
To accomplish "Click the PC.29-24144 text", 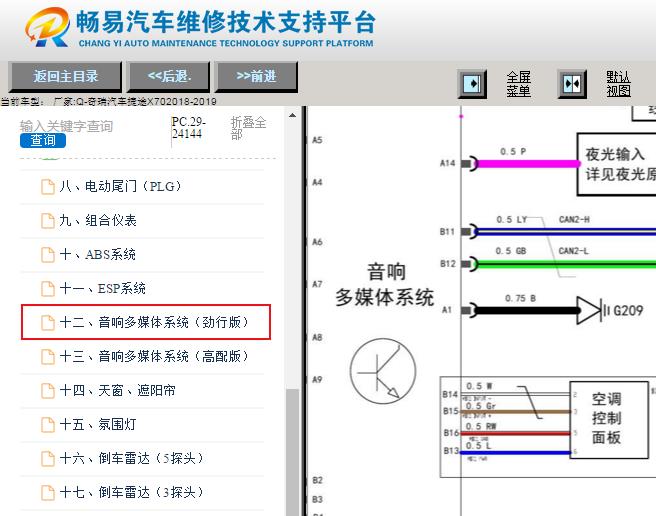I will coord(188,128).
